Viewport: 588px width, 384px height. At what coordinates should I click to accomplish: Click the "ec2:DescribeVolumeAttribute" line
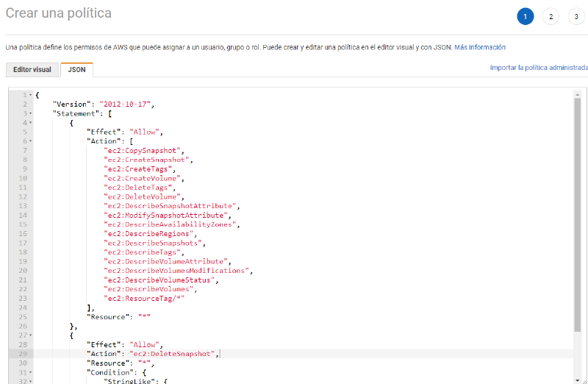(165, 261)
